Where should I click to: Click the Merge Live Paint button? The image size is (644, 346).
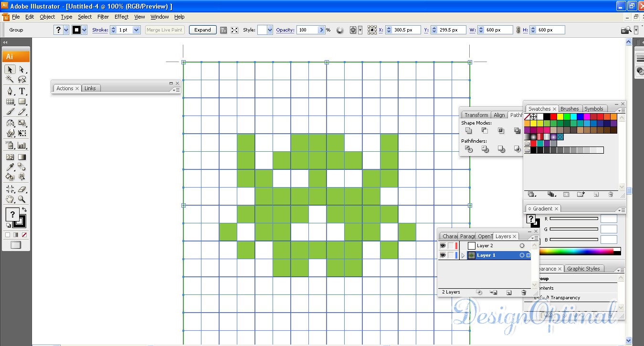[x=164, y=30]
